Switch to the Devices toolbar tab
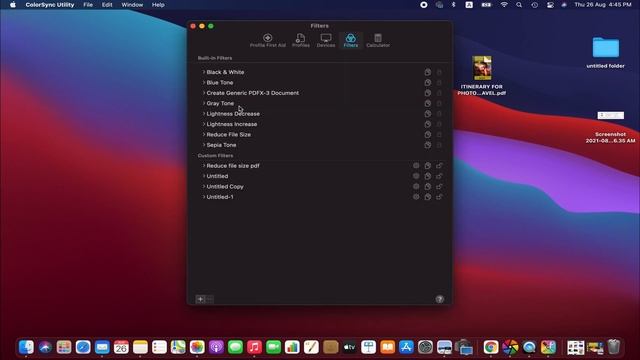Viewport: 640px width, 360px height. pos(326,41)
